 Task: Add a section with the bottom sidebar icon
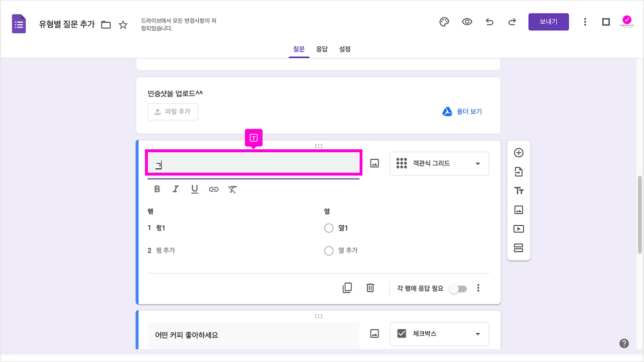(519, 247)
